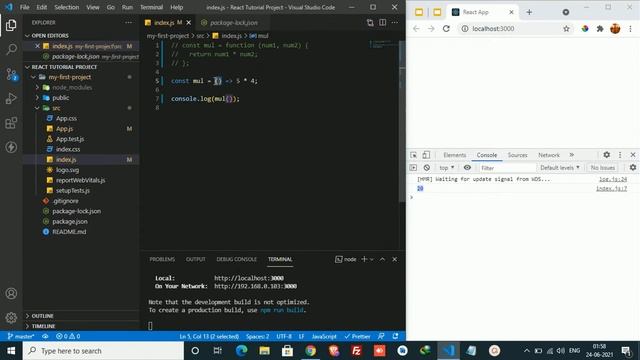Open the JavaScript context top dropdown

[447, 168]
